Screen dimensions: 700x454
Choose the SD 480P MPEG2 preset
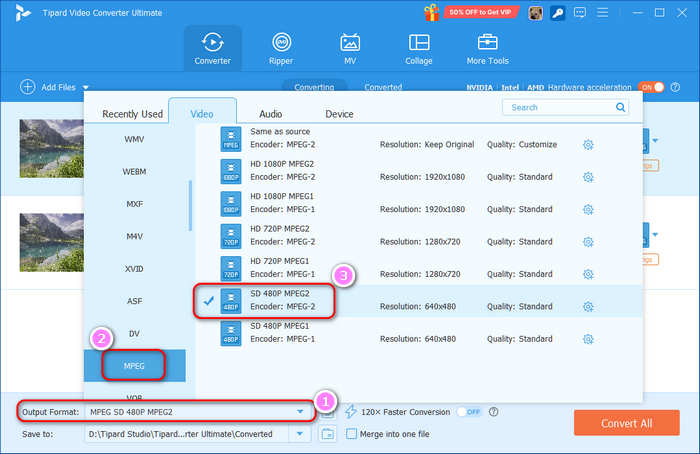419,301
